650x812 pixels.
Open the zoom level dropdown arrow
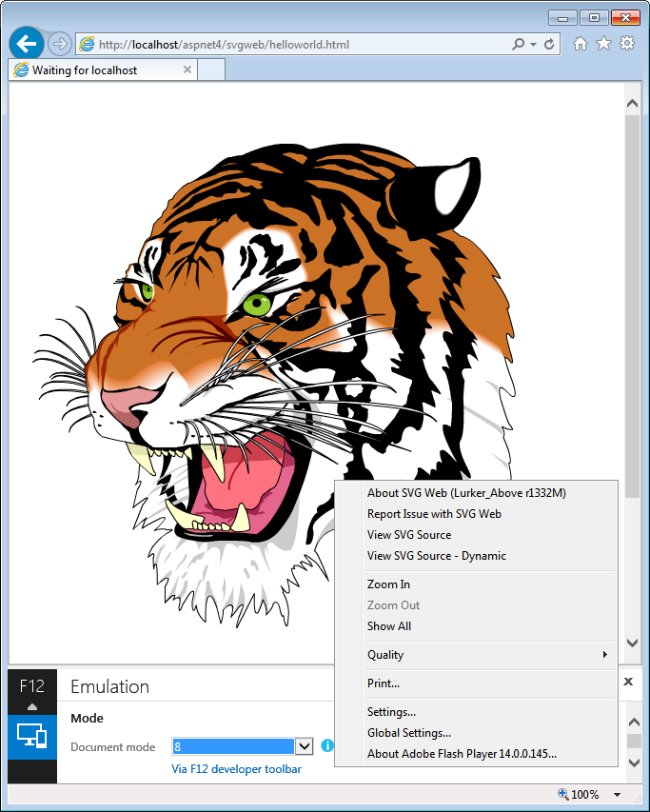tap(617, 795)
